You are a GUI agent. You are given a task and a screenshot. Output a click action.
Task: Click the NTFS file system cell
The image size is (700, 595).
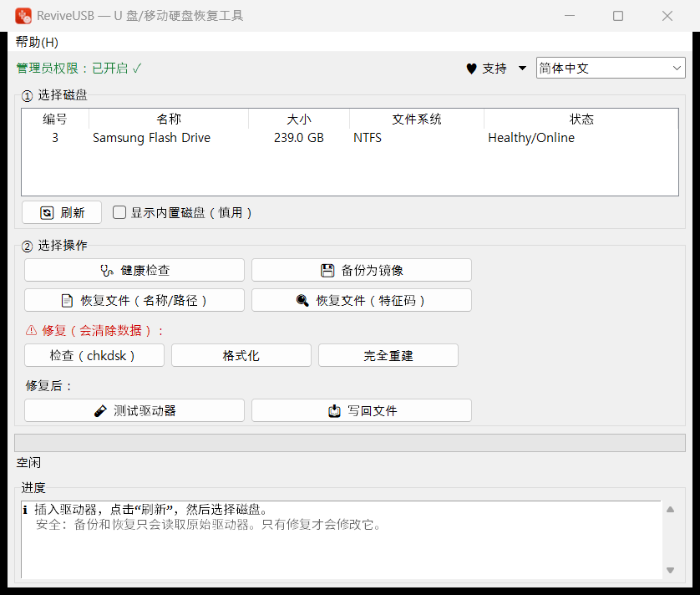[368, 138]
